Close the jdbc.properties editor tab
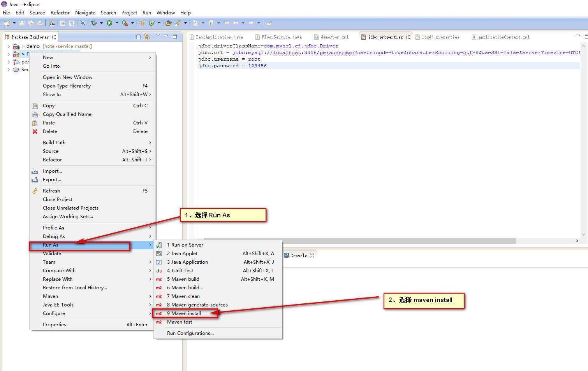The width and height of the screenshot is (588, 371). pyautogui.click(x=408, y=37)
